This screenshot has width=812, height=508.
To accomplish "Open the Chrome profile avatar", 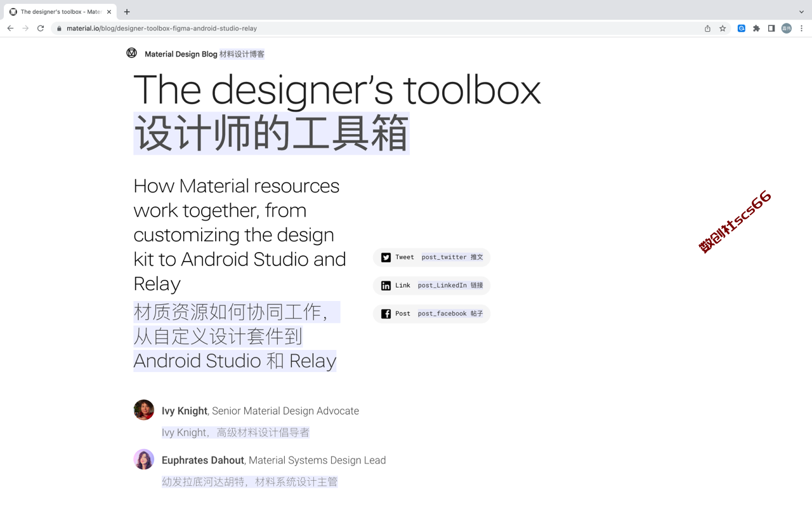I will [x=787, y=28].
